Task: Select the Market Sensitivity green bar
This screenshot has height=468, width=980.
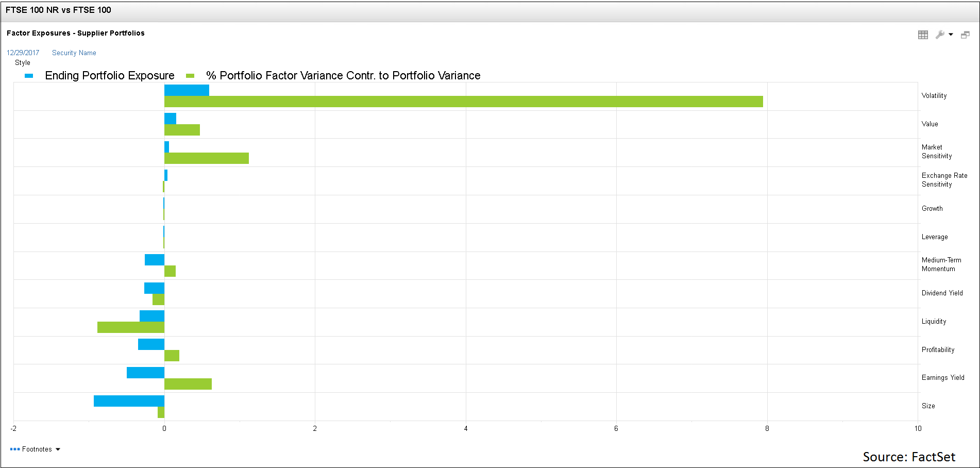Action: click(x=207, y=158)
